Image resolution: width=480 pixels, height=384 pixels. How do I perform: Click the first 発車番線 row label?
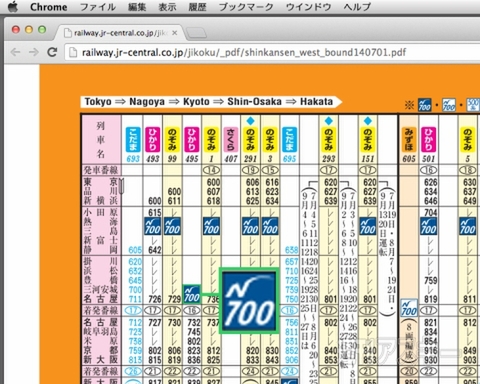101,170
